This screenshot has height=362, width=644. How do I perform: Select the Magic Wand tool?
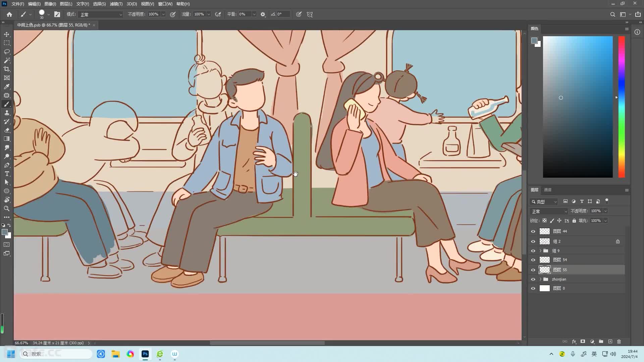click(x=7, y=60)
